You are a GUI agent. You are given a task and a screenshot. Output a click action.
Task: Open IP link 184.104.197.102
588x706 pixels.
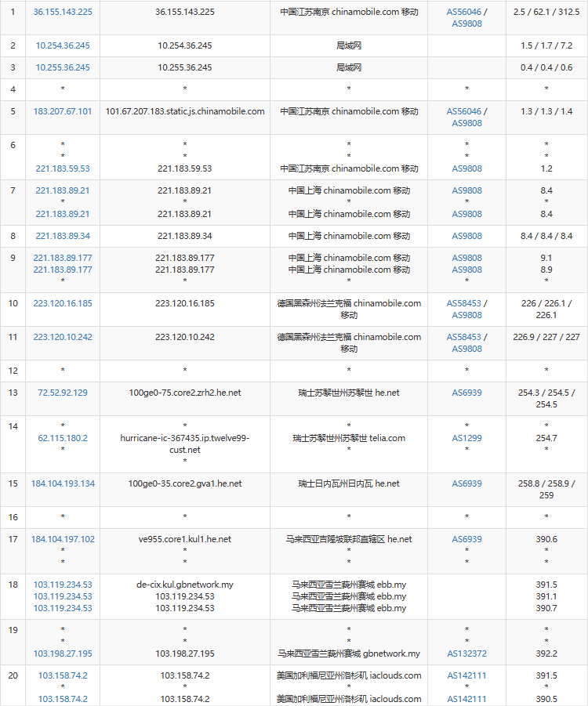pyautogui.click(x=63, y=539)
